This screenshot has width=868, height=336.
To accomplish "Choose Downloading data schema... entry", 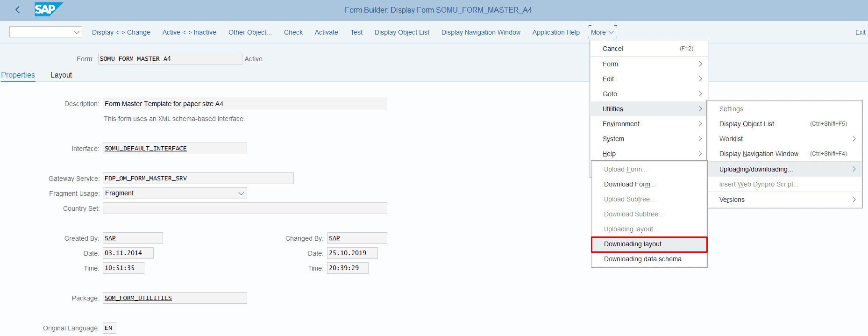I will click(649, 259).
